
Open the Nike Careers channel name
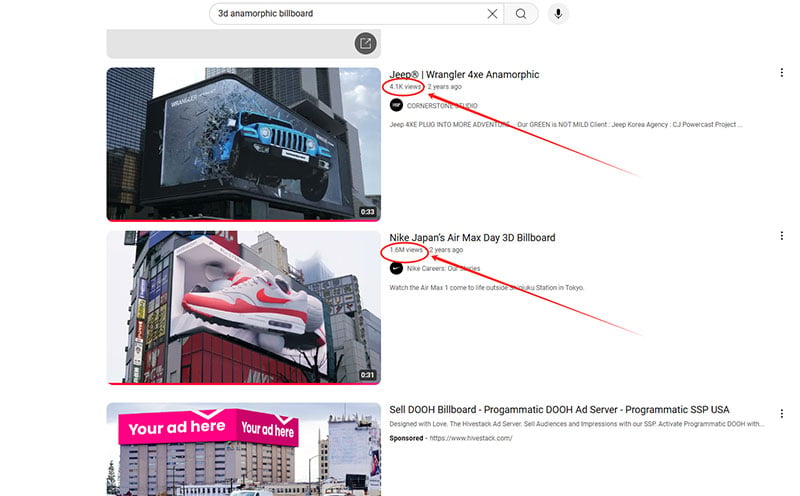point(443,268)
